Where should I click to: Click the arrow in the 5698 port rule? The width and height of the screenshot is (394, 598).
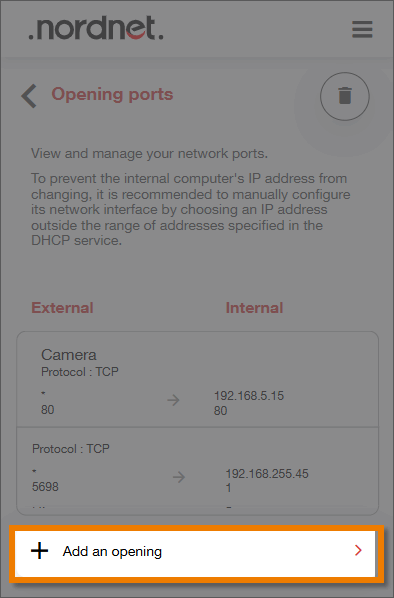click(x=179, y=477)
